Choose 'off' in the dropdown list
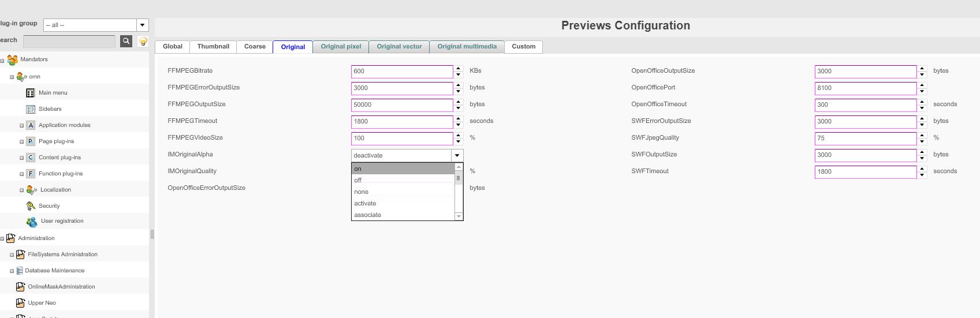 coord(403,180)
